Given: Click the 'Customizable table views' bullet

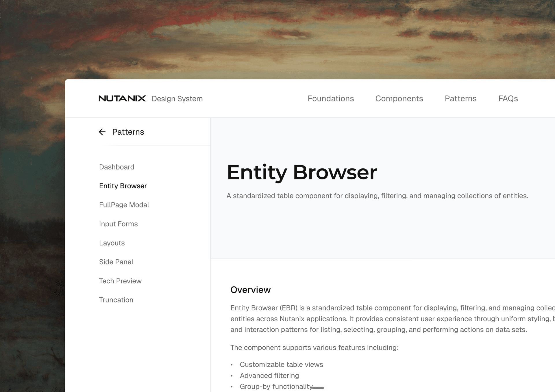Looking at the screenshot, I should pos(281,365).
